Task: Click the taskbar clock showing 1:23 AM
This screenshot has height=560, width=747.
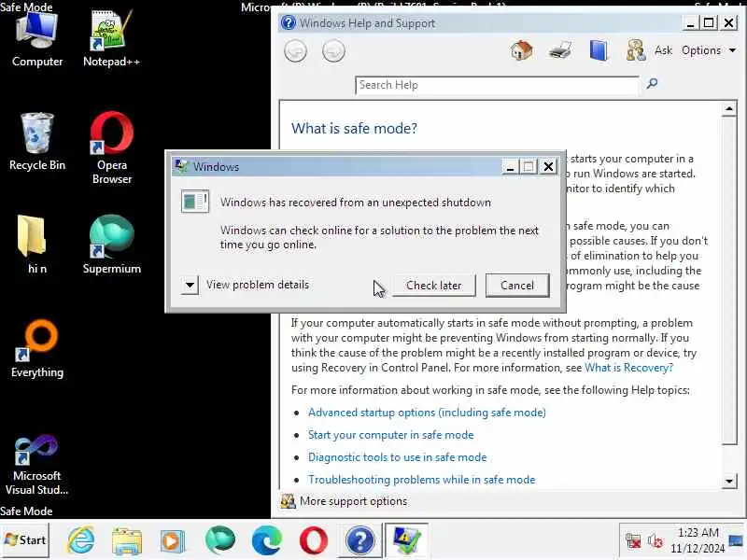Action: point(698,540)
